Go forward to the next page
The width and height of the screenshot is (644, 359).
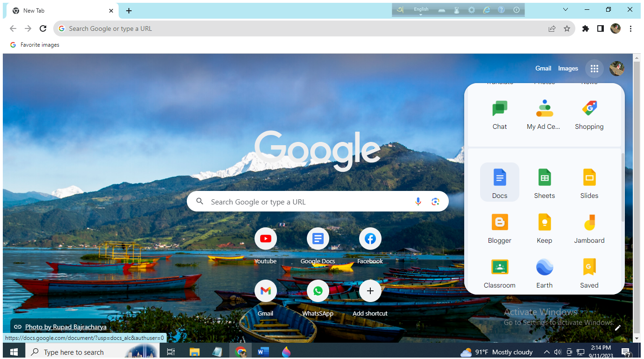pyautogui.click(x=28, y=28)
